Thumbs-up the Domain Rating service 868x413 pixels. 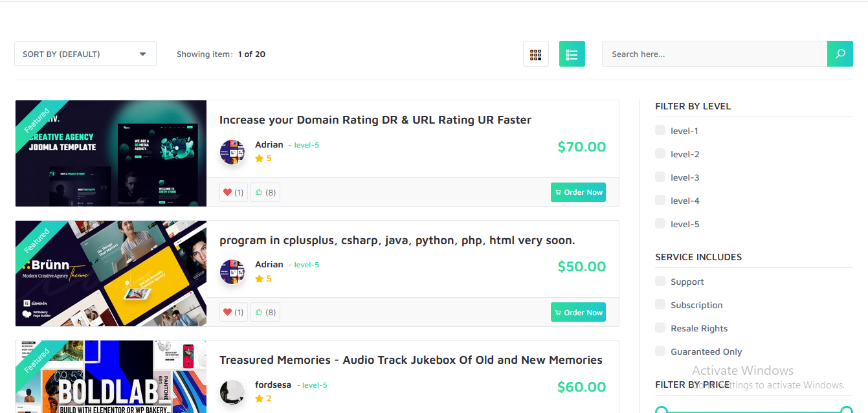point(265,192)
